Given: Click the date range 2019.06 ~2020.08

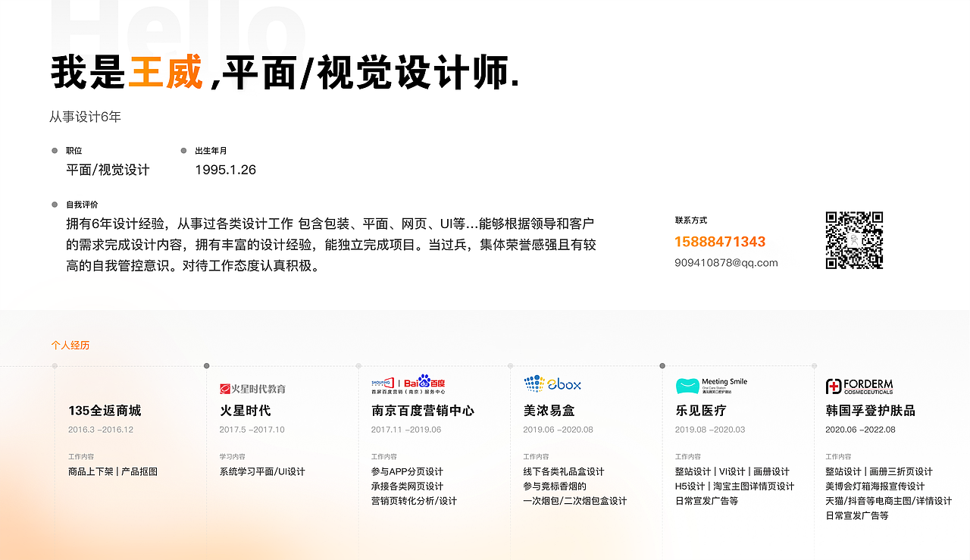Looking at the screenshot, I should 558,430.
